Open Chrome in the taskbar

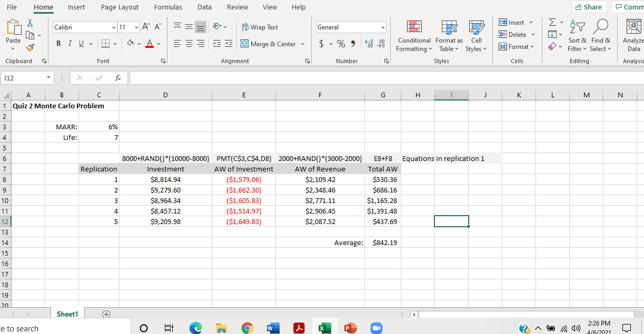point(246,327)
